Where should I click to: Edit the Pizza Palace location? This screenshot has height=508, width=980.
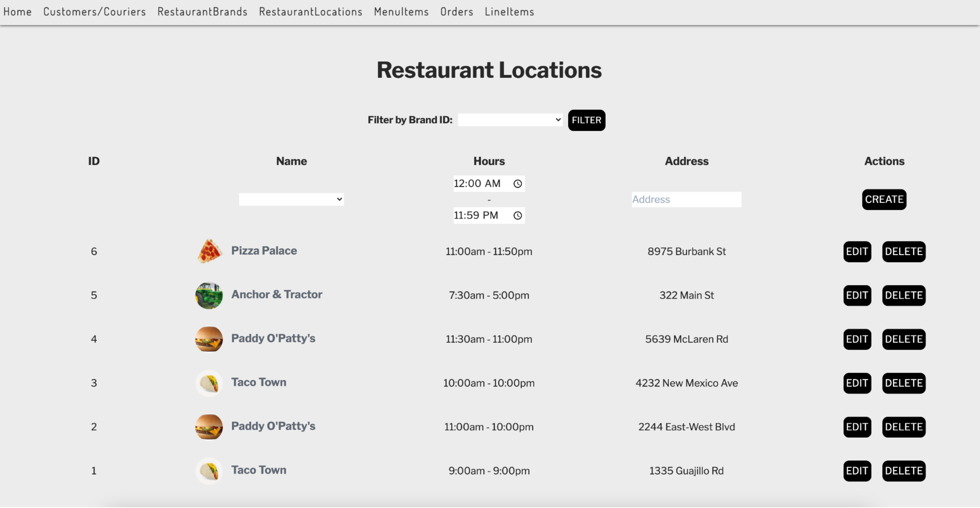point(857,252)
